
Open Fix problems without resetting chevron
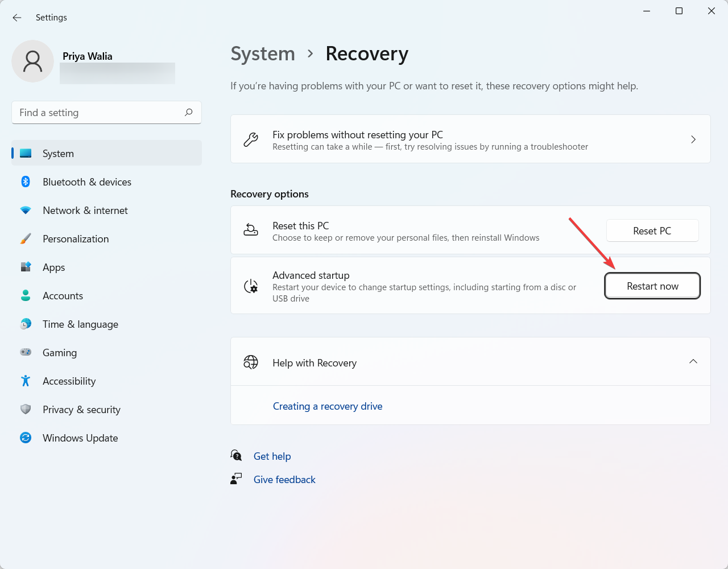pos(693,139)
